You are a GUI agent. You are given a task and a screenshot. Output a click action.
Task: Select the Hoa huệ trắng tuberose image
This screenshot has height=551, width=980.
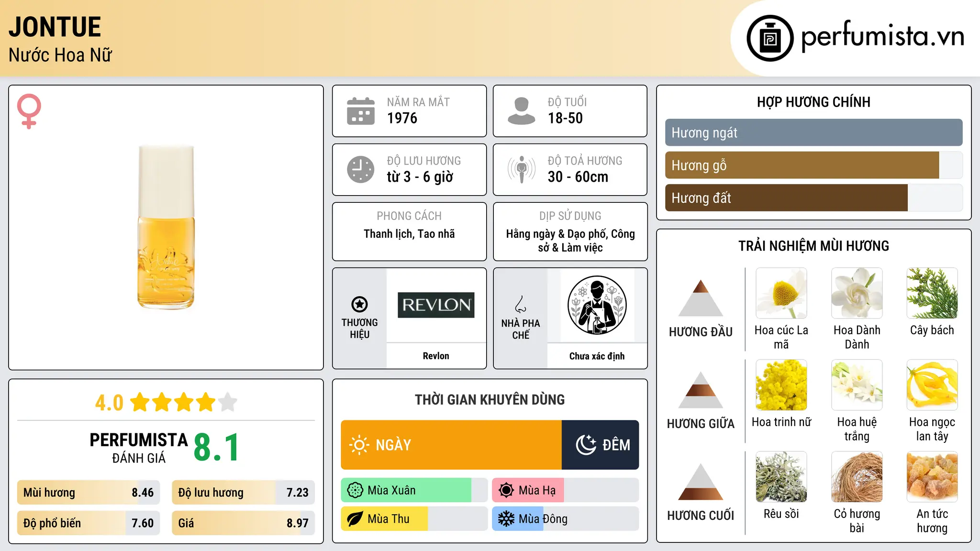click(857, 385)
